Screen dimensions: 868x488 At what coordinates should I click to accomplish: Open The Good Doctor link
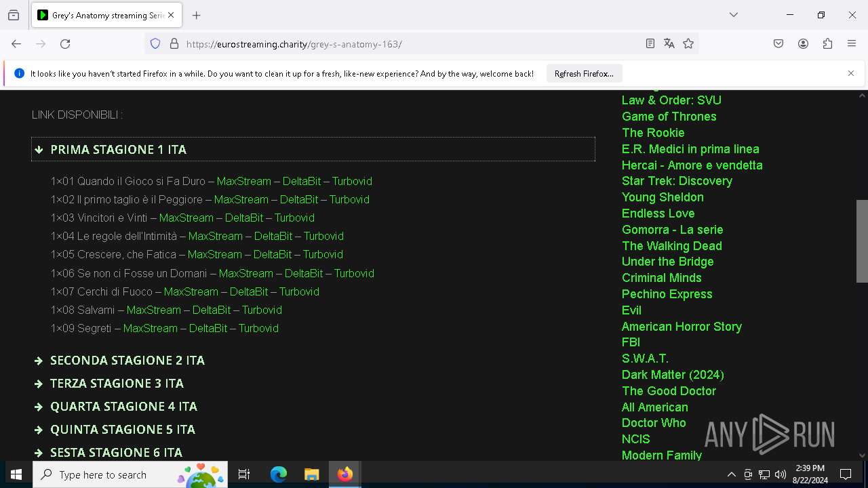pyautogui.click(x=669, y=391)
